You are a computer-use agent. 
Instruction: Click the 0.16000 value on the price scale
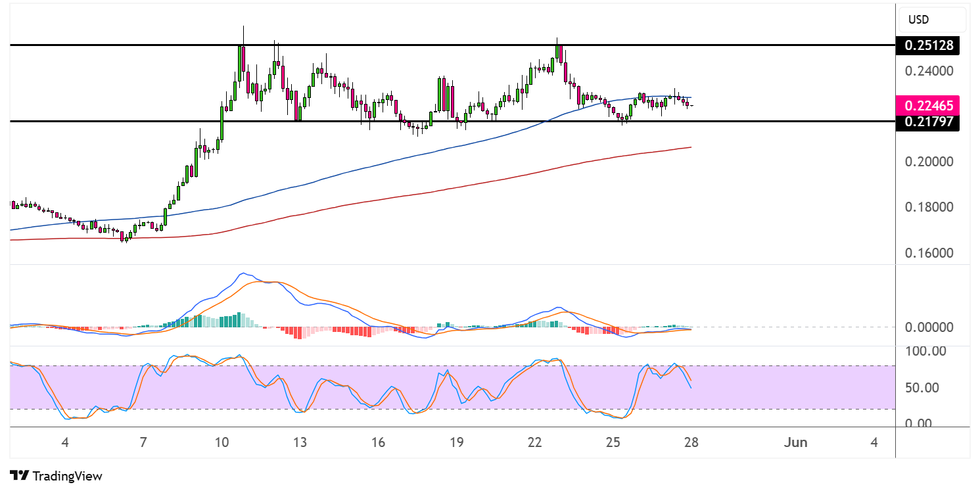click(x=929, y=252)
